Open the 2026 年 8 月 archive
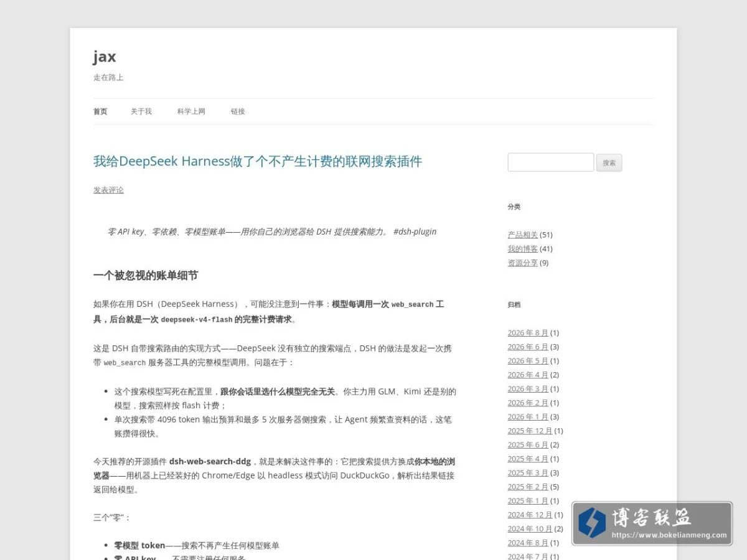This screenshot has width=747, height=560. pyautogui.click(x=528, y=333)
